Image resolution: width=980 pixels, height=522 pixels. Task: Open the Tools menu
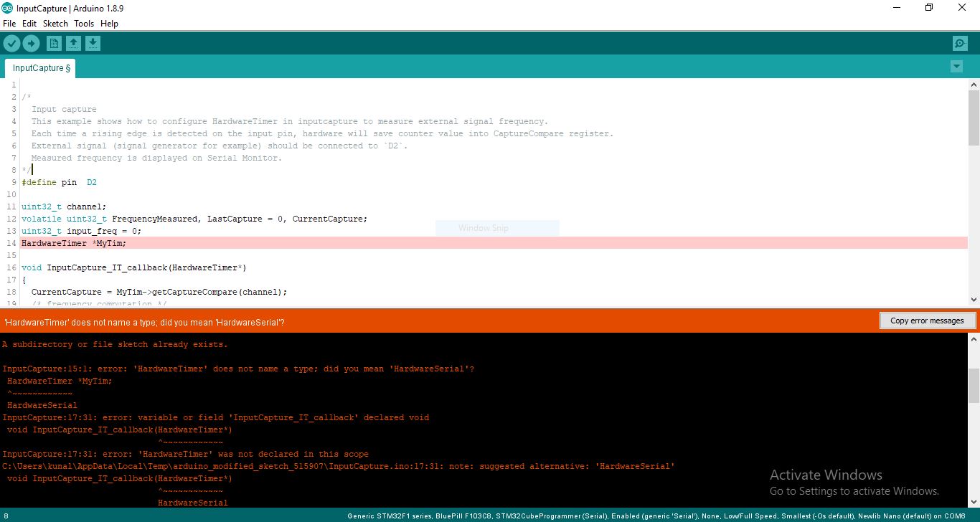83,23
